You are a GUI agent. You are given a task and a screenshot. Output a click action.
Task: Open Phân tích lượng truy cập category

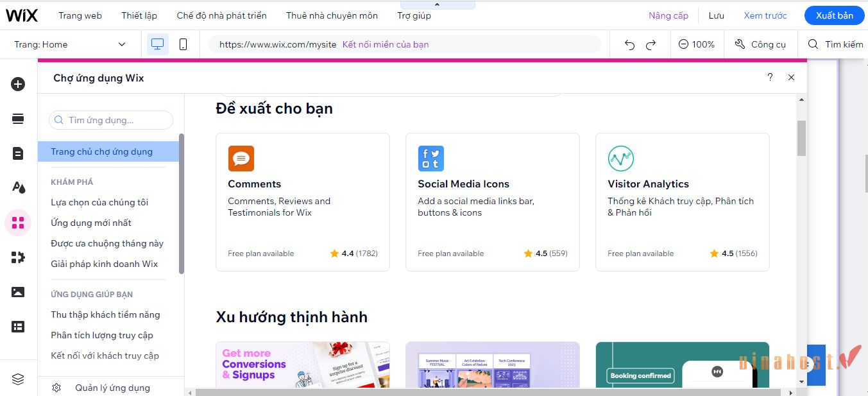(x=102, y=335)
